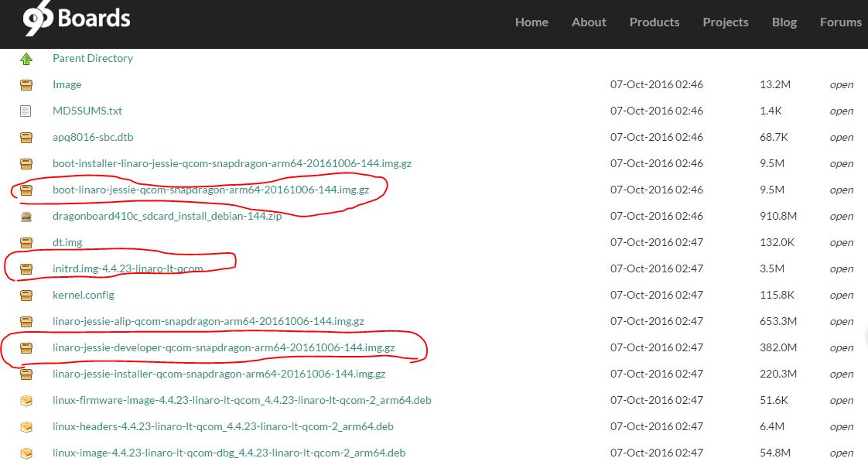
Task: Click the zip icon beside dragonboard410c_sdcard_install_debian
Action: [x=26, y=217]
